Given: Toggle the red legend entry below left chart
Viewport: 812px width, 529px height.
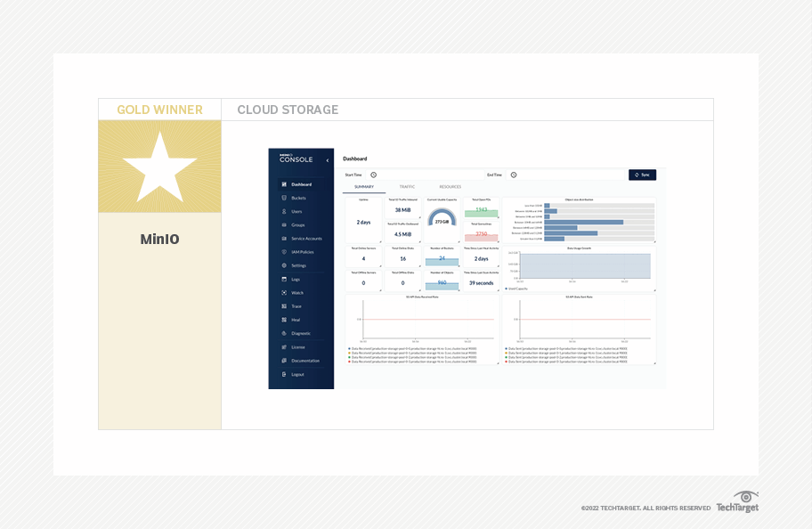Looking at the screenshot, I should [x=374, y=361].
